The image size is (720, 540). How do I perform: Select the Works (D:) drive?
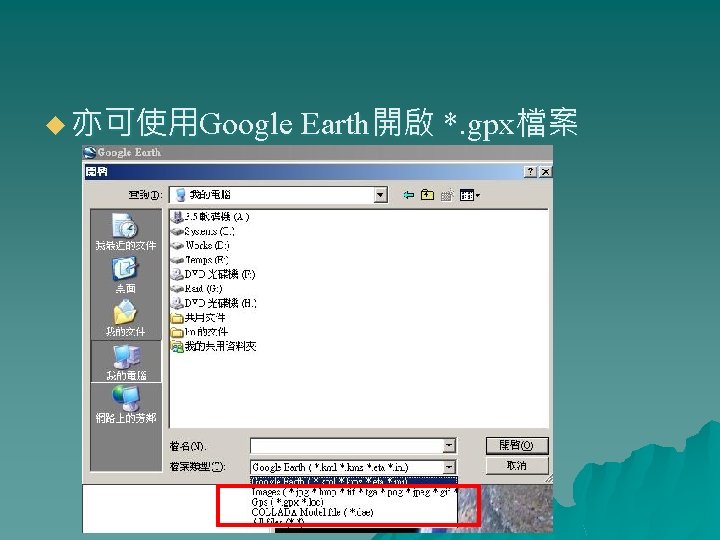pos(200,245)
